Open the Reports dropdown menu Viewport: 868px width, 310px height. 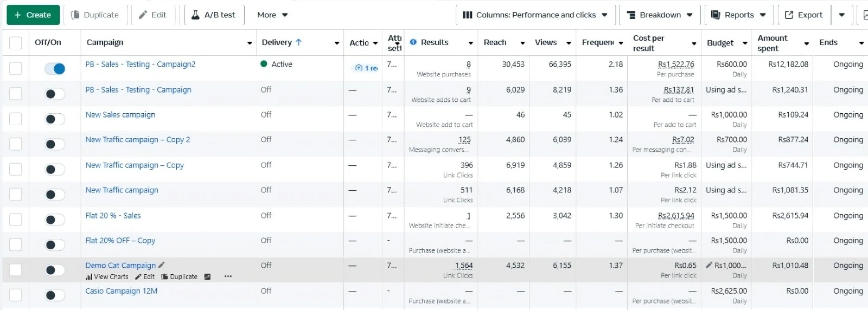pyautogui.click(x=738, y=15)
